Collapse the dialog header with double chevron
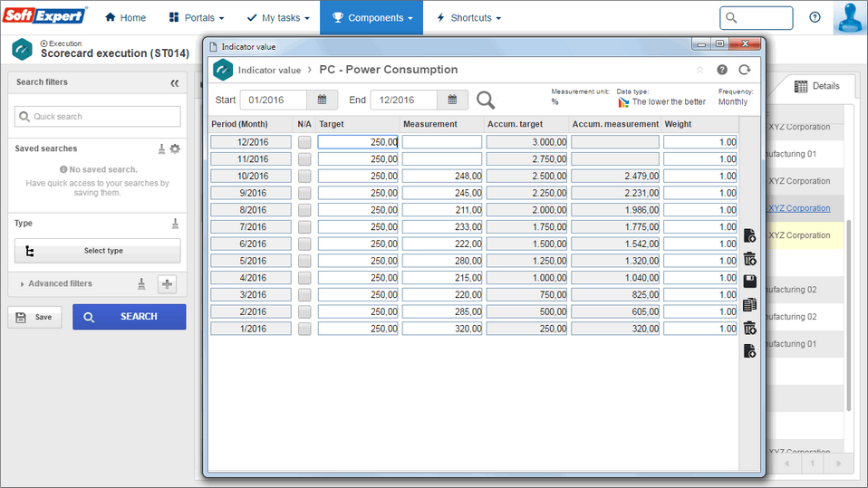Screen dimensions: 868x488 tap(699, 71)
